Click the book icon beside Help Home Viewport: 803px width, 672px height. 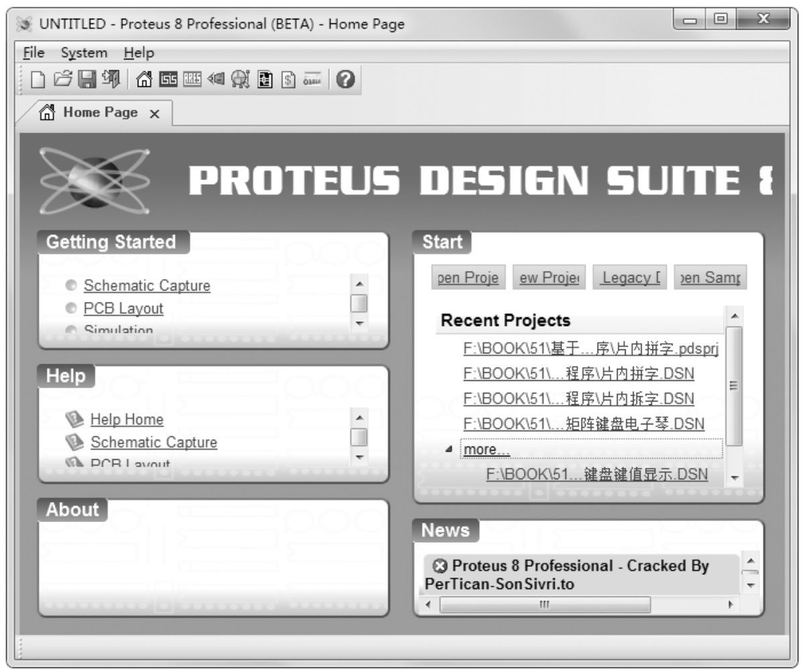pyautogui.click(x=74, y=420)
